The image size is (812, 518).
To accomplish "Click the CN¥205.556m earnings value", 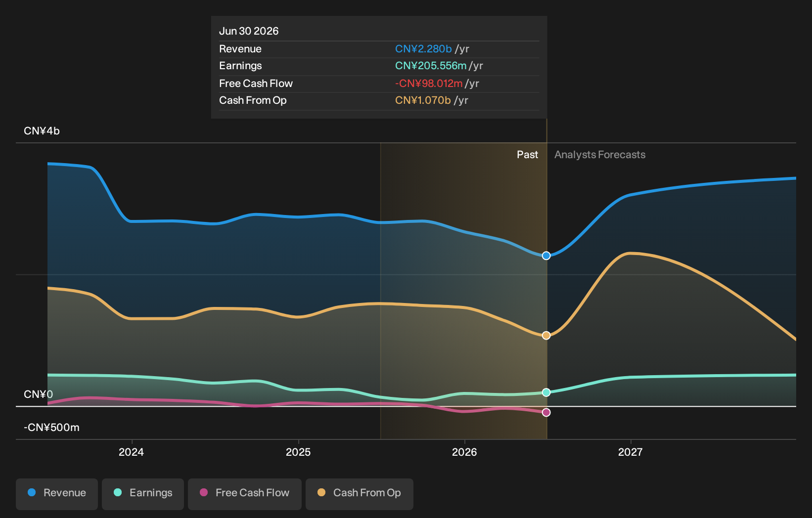I will [431, 66].
